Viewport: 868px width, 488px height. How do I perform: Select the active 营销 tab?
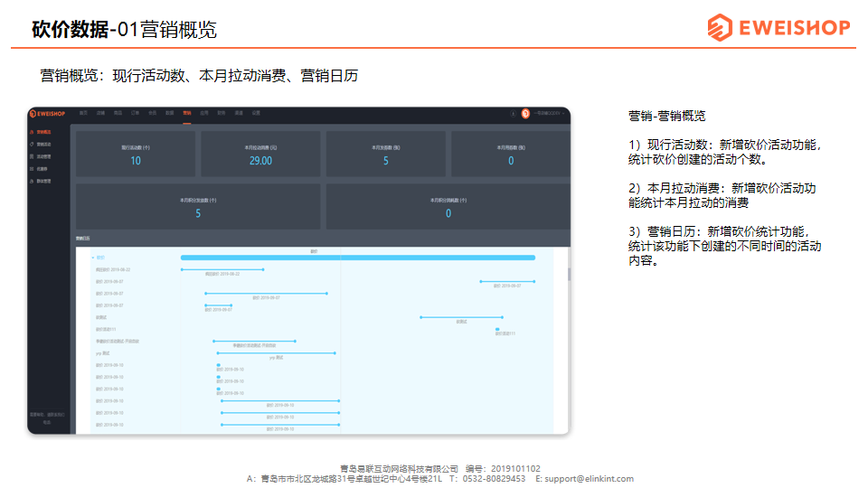point(187,113)
